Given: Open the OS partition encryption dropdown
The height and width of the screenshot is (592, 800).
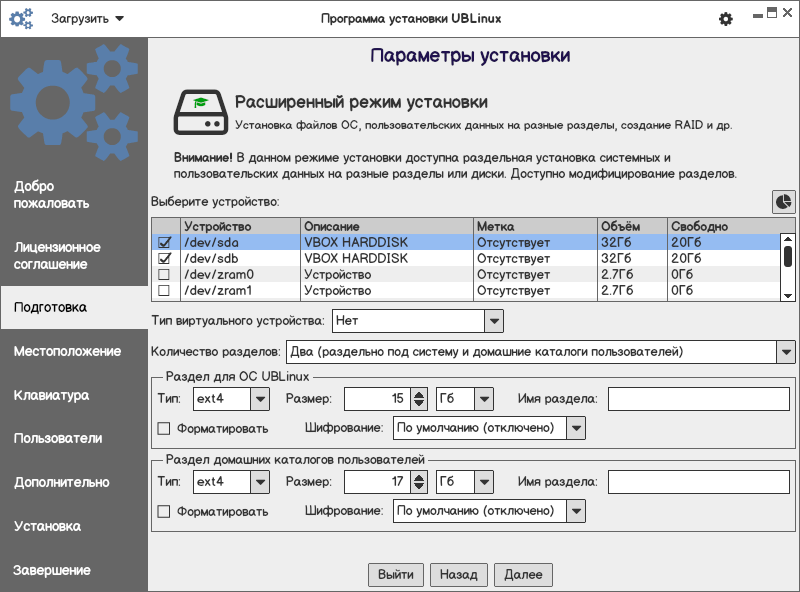Looking at the screenshot, I should pyautogui.click(x=575, y=428).
